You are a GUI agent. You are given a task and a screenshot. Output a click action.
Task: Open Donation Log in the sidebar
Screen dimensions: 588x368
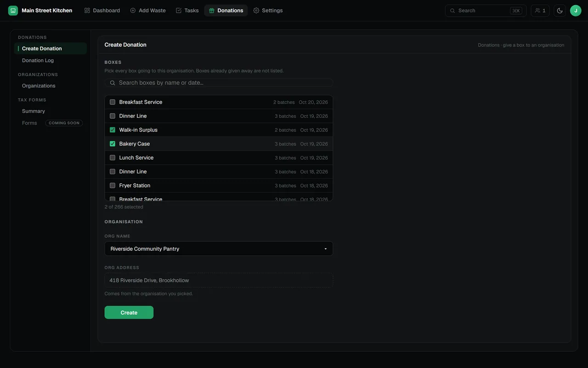[50, 60]
